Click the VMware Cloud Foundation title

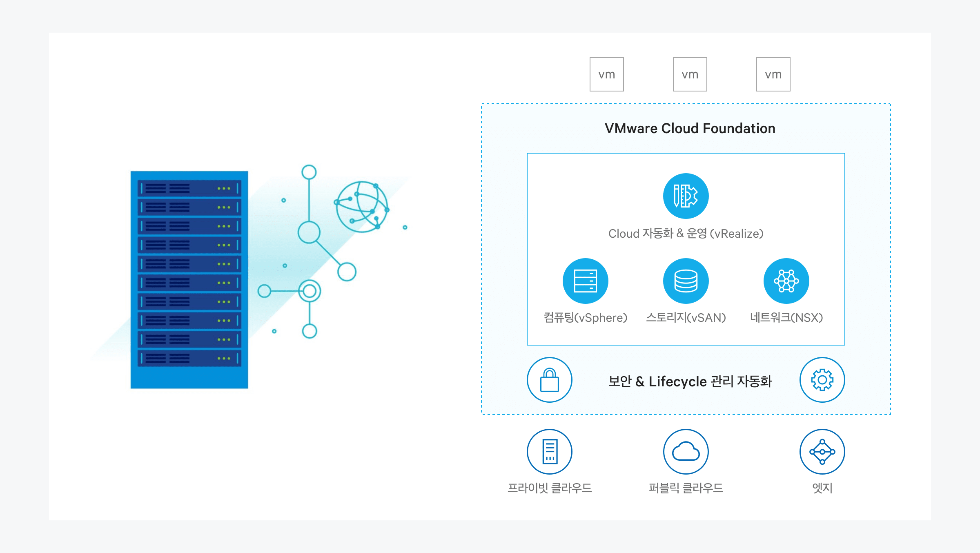coord(690,128)
